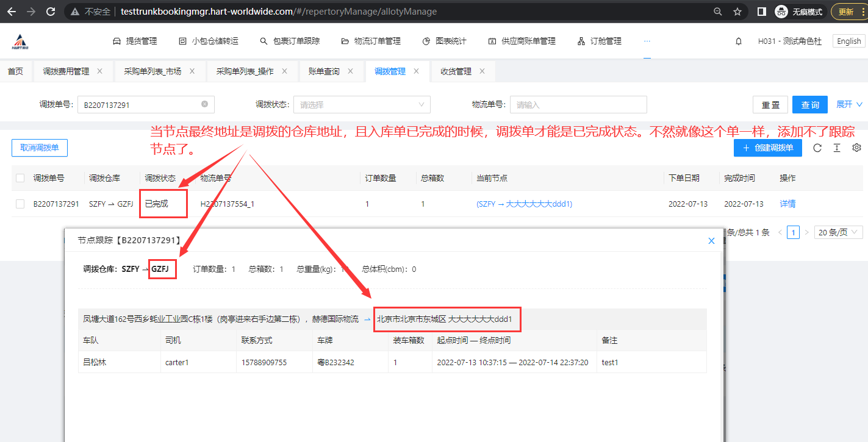Viewport: 868px width, 442px height.
Task: Open the 20 条/页 page size dropdown
Action: click(x=838, y=232)
